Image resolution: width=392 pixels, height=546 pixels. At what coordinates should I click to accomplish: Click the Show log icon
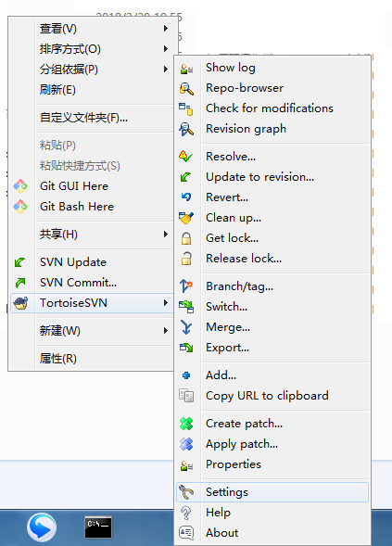[186, 69]
